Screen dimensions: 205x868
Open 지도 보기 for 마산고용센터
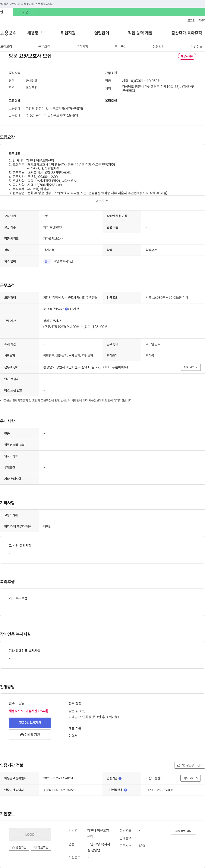pos(190,778)
